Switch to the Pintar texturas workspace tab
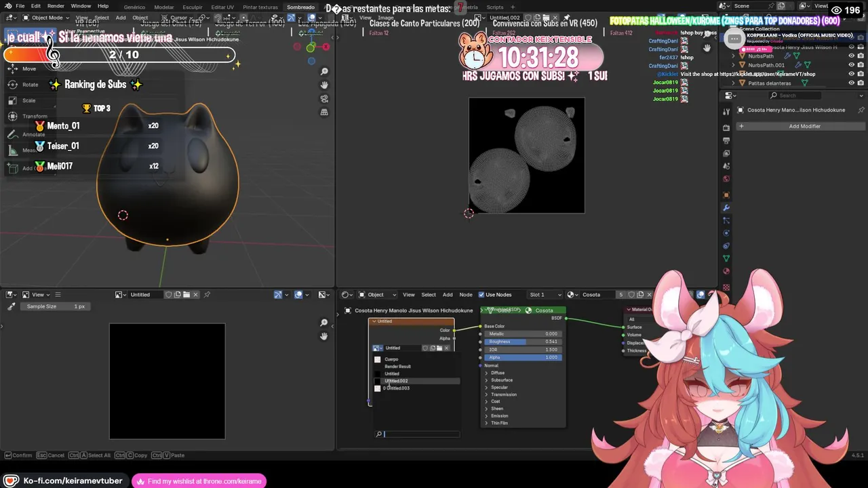Screen dimensions: 868x488 [x=260, y=7]
